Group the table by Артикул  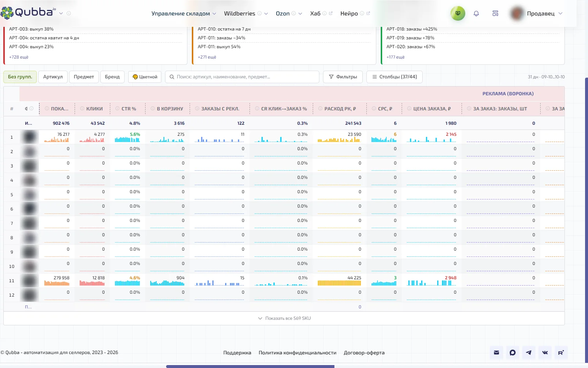[53, 77]
